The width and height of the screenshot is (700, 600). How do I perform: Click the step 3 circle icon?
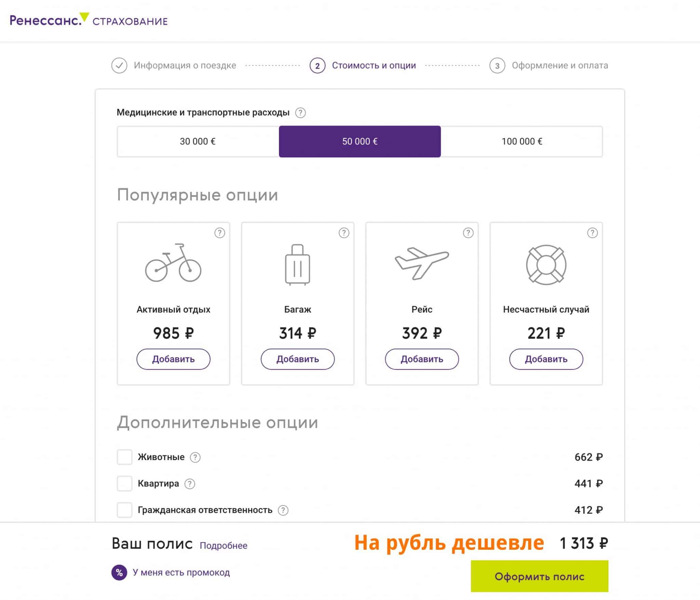click(x=497, y=65)
